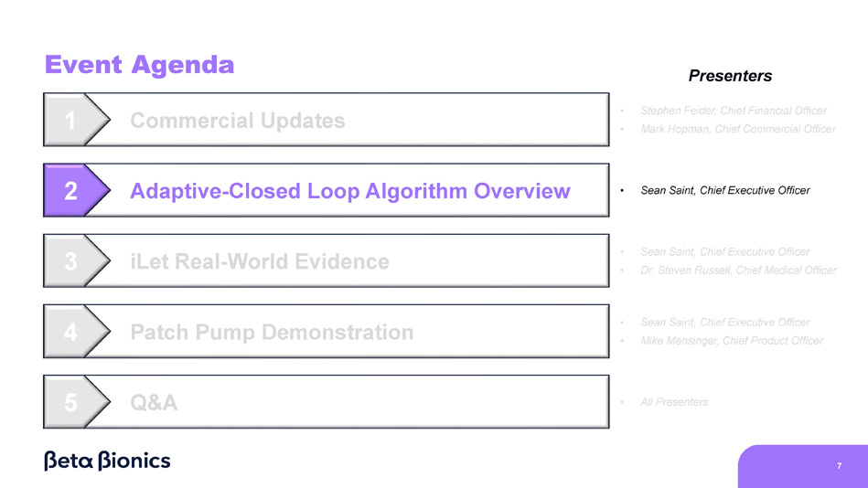The height and width of the screenshot is (488, 868).
Task: Click the Event Agenda title
Action: pyautogui.click(x=139, y=65)
